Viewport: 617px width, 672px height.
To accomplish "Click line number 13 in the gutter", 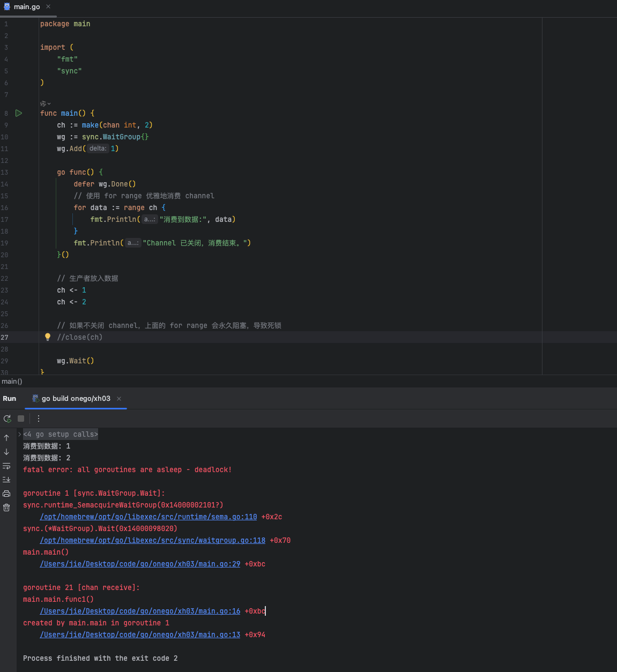I will click(4, 172).
